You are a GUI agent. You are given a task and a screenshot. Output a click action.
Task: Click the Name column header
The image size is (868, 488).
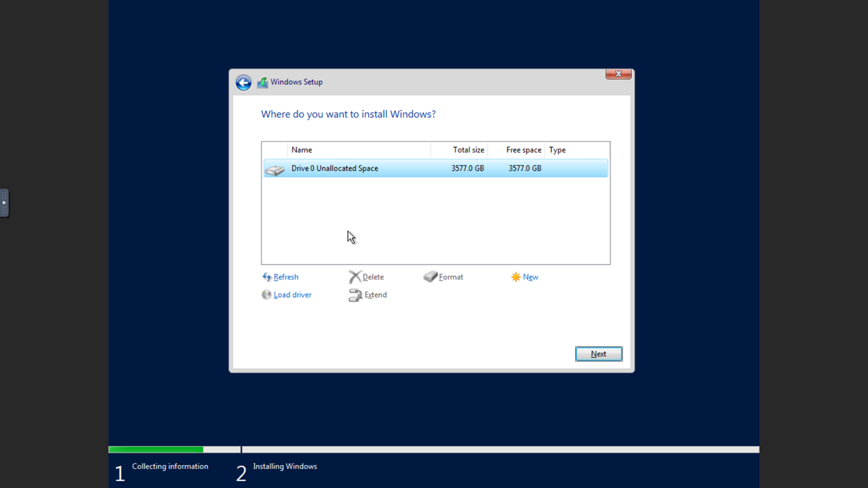coord(359,150)
